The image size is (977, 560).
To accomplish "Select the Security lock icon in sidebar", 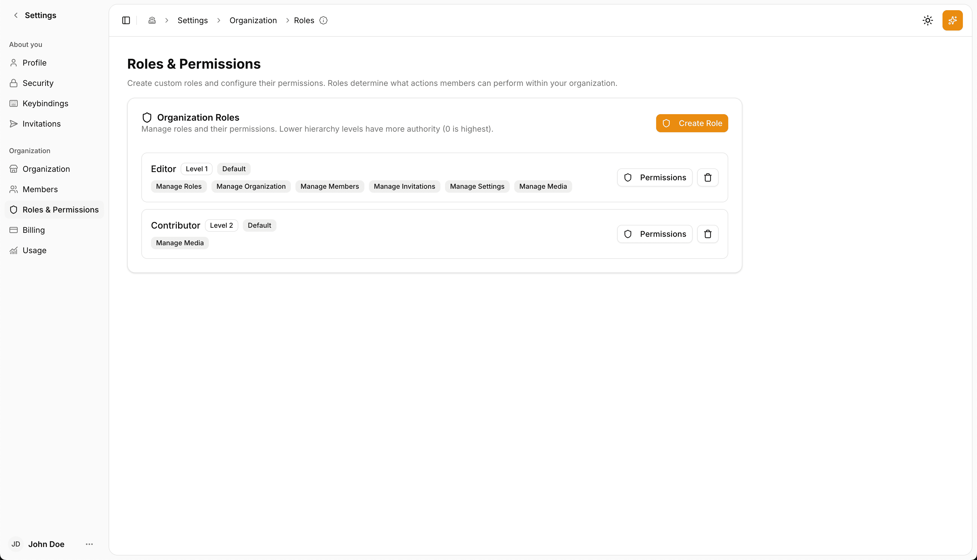I will pyautogui.click(x=14, y=83).
